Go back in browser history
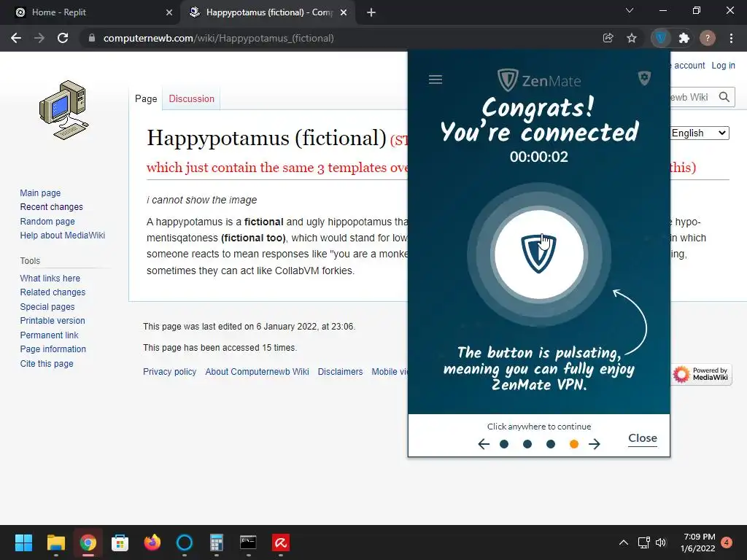Viewport: 747px width, 560px height. click(16, 38)
